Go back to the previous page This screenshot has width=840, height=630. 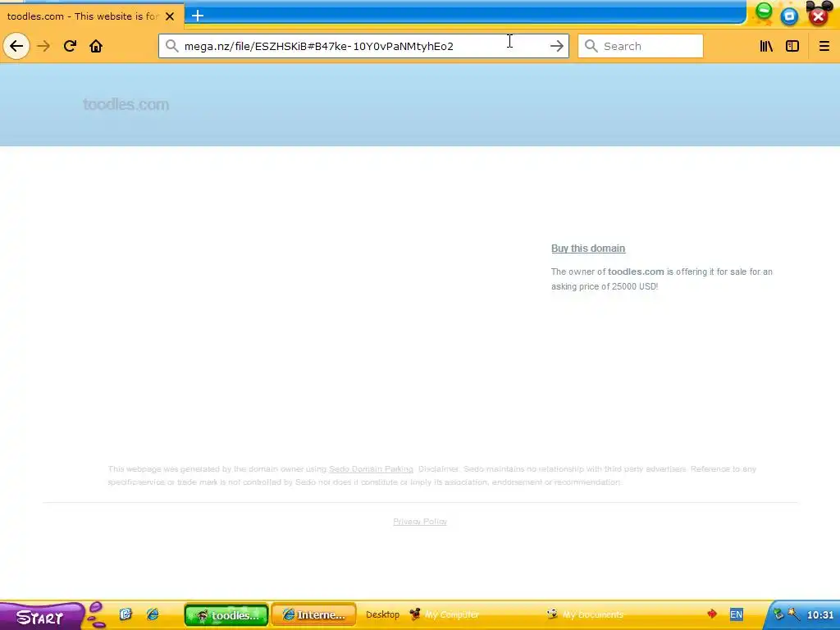click(16, 46)
